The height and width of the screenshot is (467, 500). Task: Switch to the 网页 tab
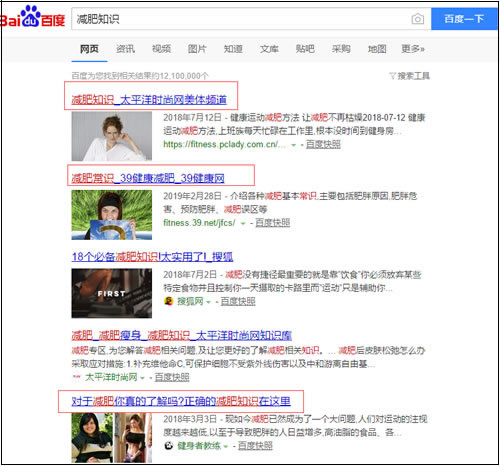(x=89, y=49)
